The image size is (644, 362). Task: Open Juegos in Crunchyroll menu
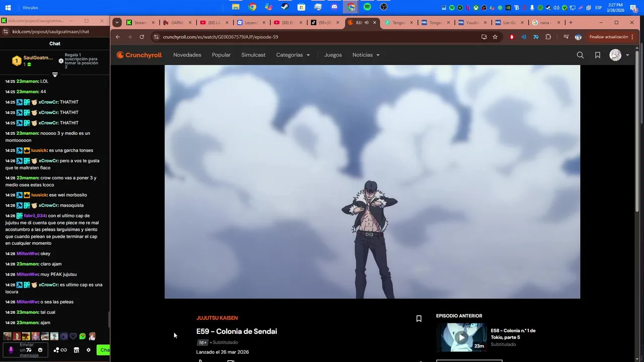(x=333, y=55)
